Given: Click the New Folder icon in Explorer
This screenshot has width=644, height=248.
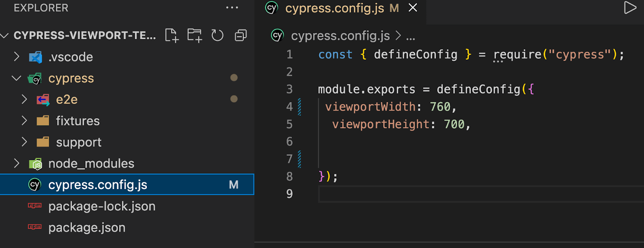Looking at the screenshot, I should (195, 35).
